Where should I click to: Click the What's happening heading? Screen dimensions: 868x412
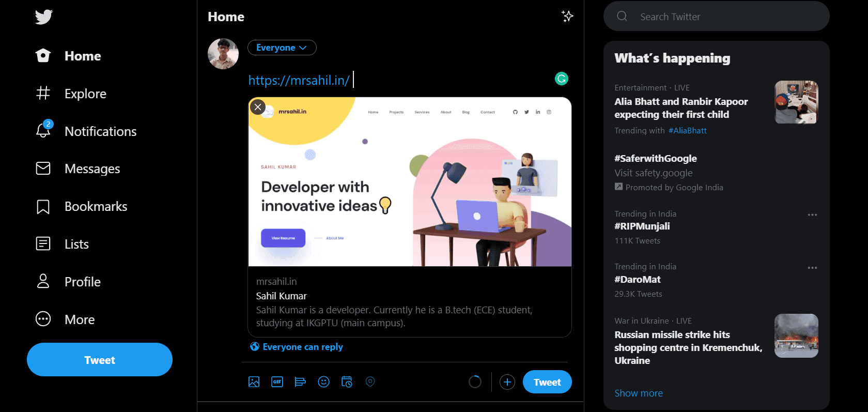click(672, 58)
